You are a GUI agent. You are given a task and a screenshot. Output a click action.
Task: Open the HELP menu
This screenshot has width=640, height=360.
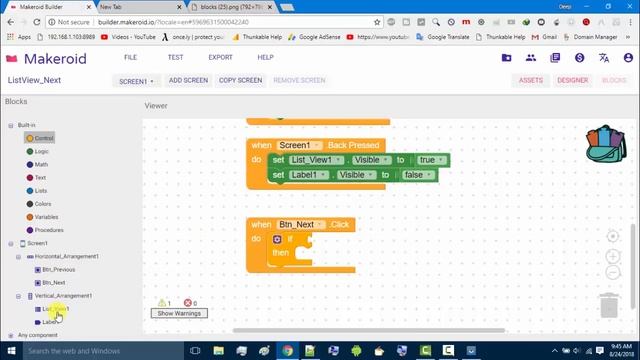pyautogui.click(x=265, y=58)
